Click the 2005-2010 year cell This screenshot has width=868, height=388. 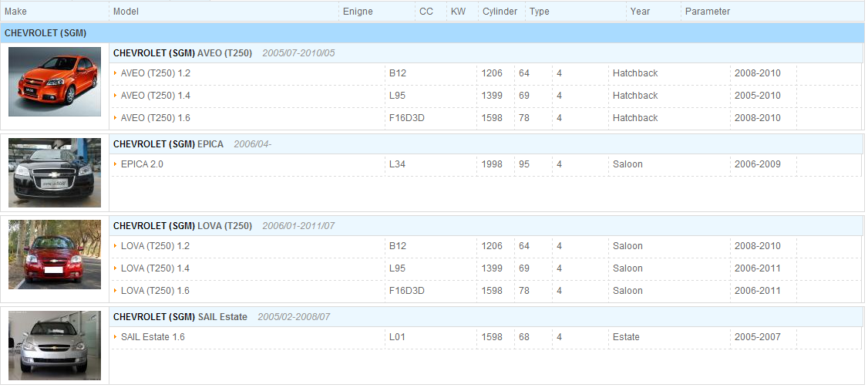point(757,96)
